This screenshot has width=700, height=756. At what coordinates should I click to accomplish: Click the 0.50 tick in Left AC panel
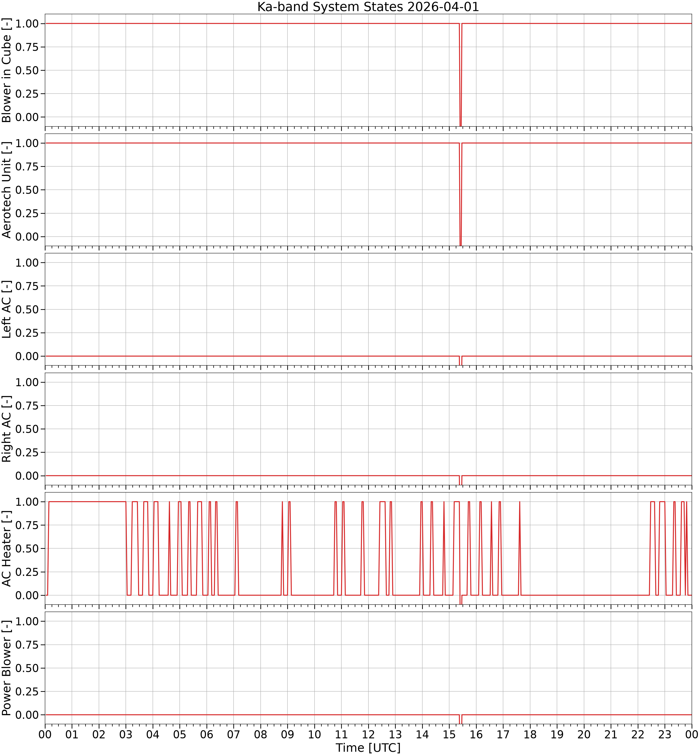click(27, 309)
